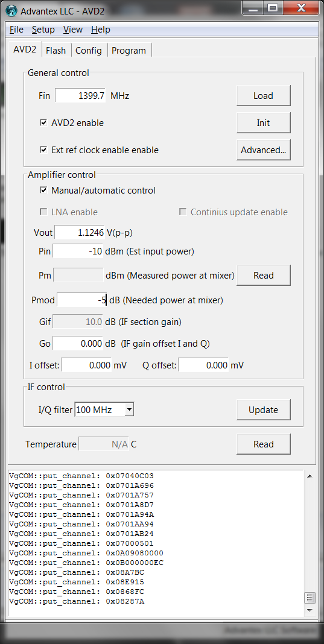
Task: Click the Fin frequency input field
Action: click(x=80, y=96)
